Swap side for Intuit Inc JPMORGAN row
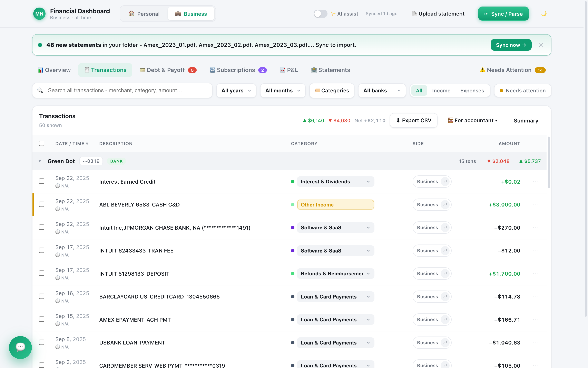This screenshot has height=368, width=588. [x=445, y=228]
